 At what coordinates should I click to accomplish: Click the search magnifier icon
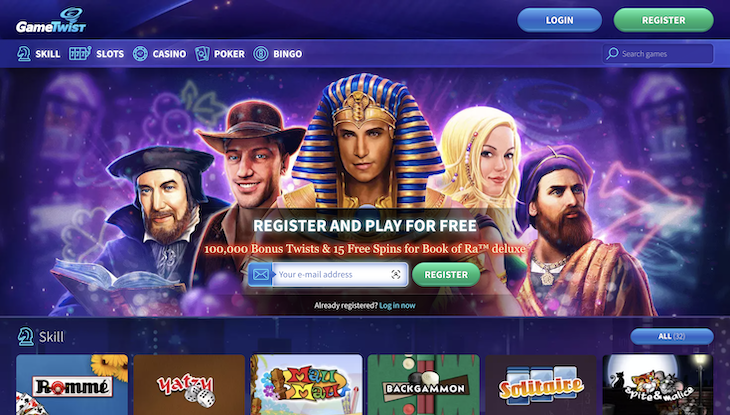pos(612,54)
